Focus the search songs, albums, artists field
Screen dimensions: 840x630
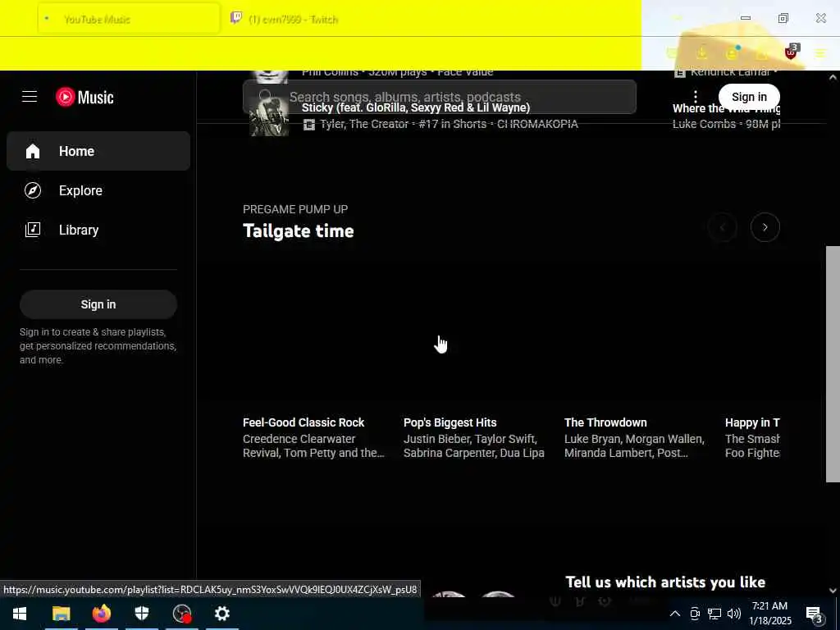440,97
